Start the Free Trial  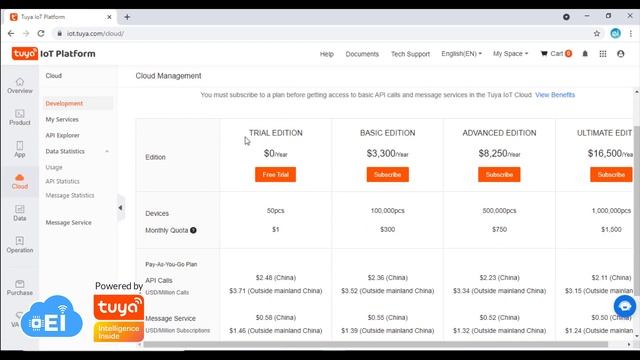pyautogui.click(x=276, y=174)
